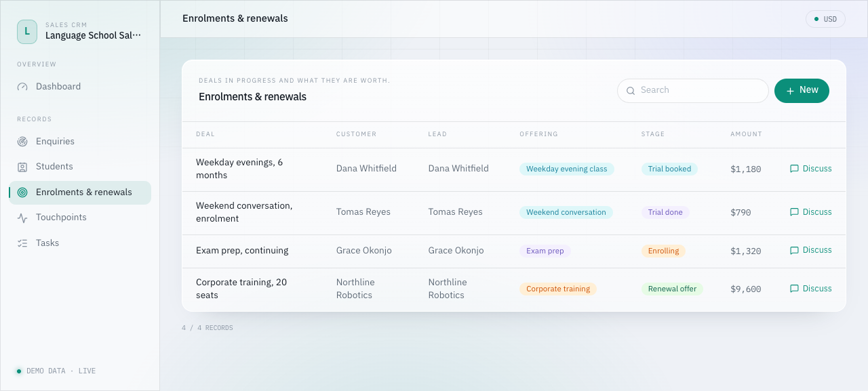Click the $9,600 amount

(746, 289)
